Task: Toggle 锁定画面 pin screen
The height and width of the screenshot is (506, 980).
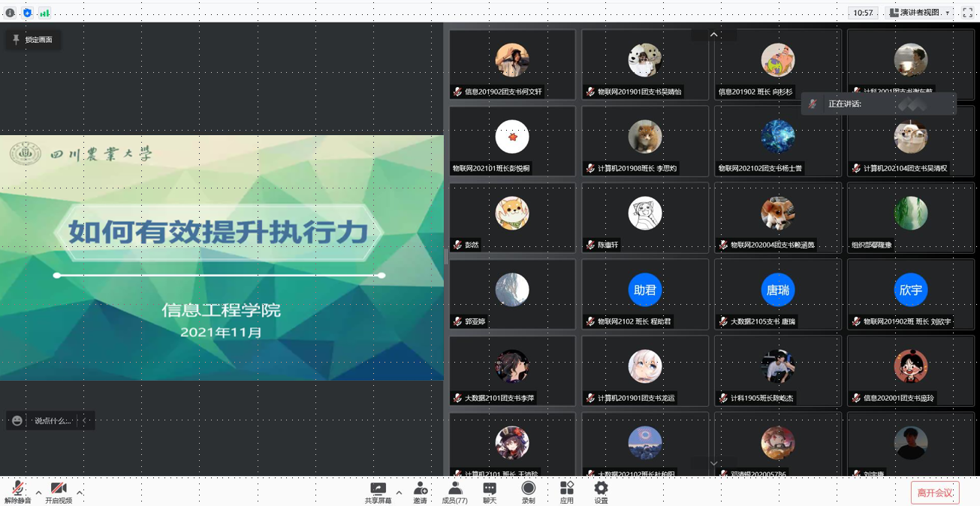Action: pos(33,40)
